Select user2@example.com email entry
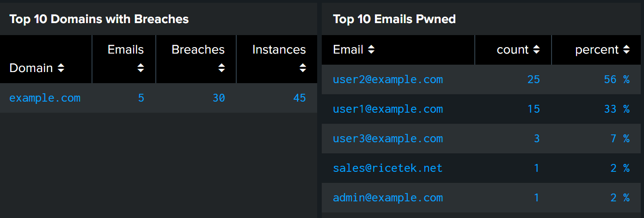 click(388, 79)
